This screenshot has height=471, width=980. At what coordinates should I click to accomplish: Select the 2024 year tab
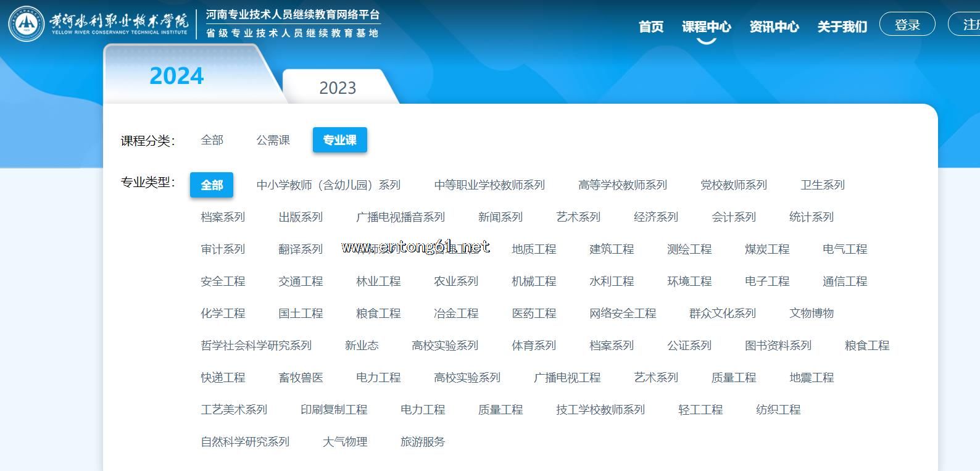[x=176, y=76]
